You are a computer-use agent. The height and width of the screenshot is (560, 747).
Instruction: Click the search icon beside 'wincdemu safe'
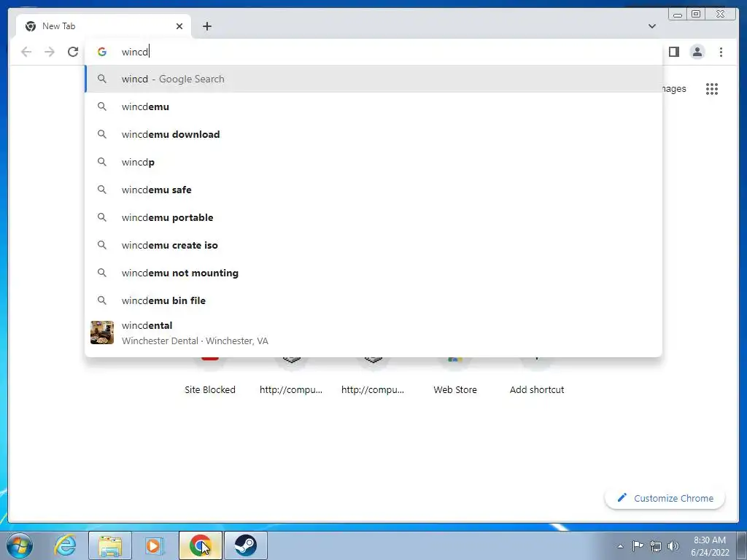pos(102,190)
